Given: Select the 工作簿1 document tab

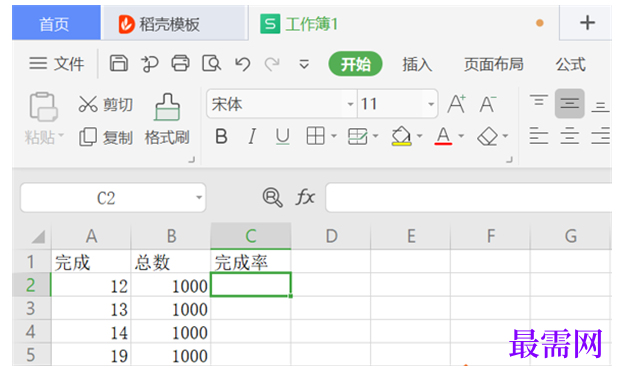Looking at the screenshot, I should pos(404,23).
